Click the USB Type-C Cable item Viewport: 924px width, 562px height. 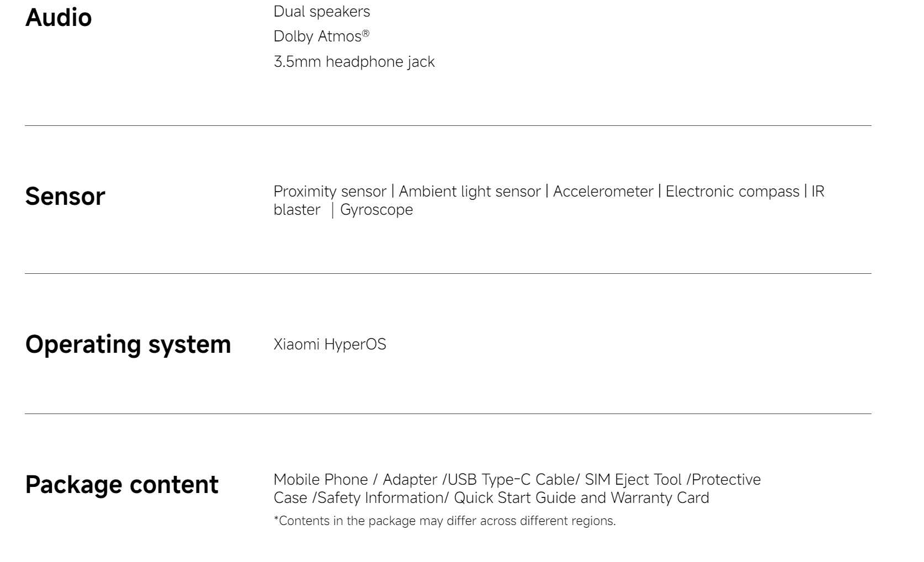[x=511, y=480]
